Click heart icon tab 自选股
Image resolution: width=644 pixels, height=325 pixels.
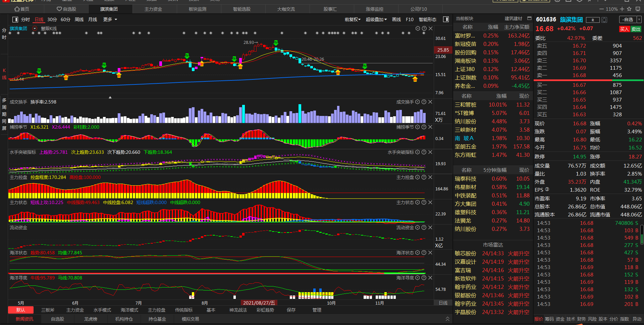[66, 9]
